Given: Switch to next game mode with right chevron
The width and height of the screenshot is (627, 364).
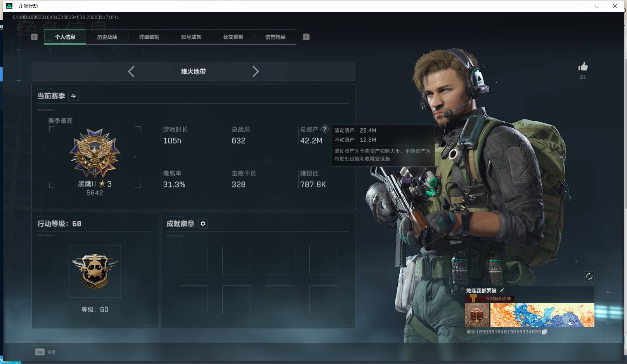Looking at the screenshot, I should point(255,71).
